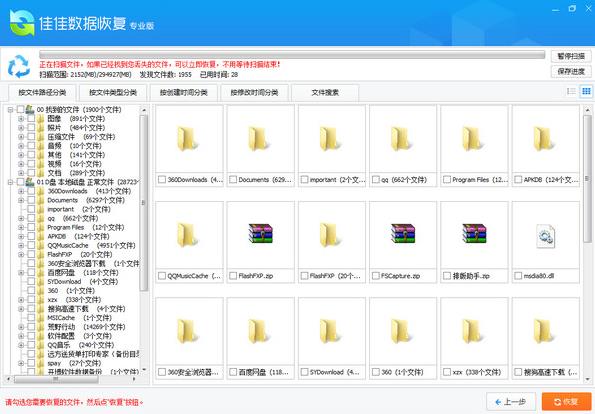Select the MSICache tree item

79,318
